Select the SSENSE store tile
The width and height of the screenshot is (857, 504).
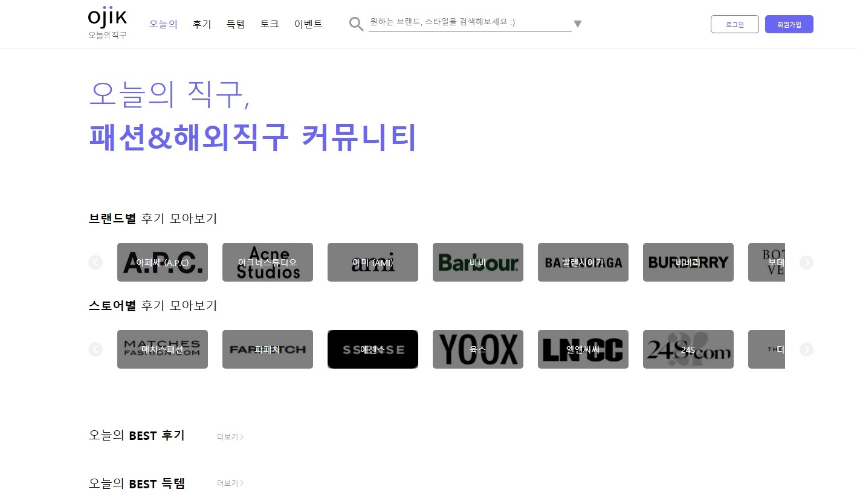point(373,349)
